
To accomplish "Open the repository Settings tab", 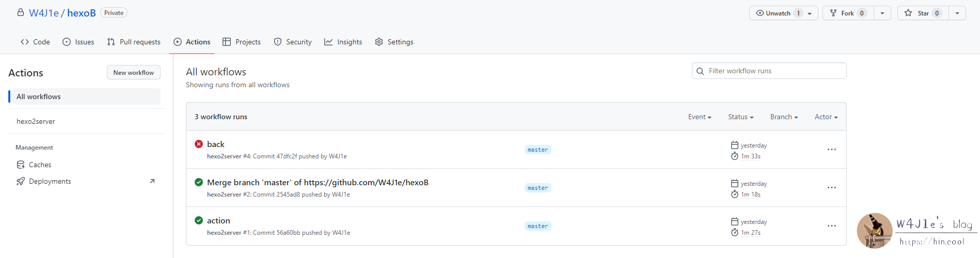I will [394, 42].
